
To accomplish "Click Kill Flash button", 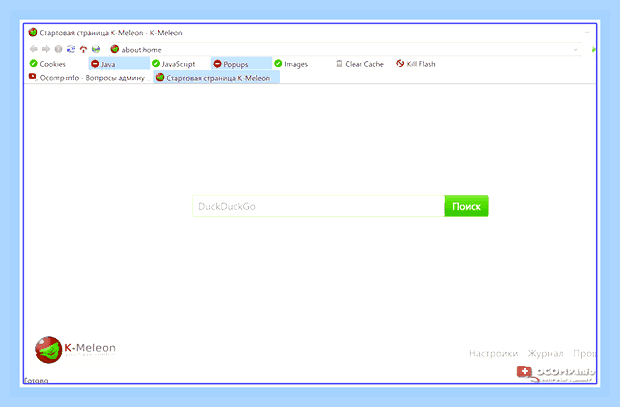I will [x=416, y=64].
